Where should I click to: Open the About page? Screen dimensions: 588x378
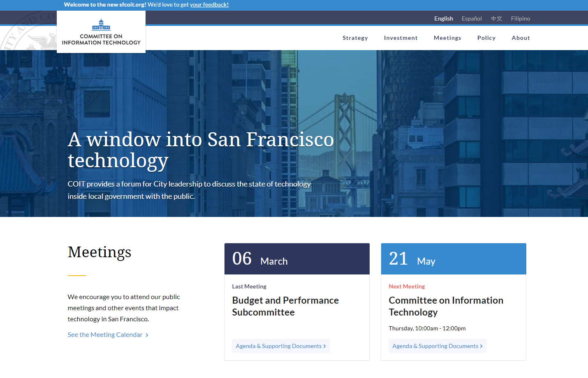(x=521, y=38)
